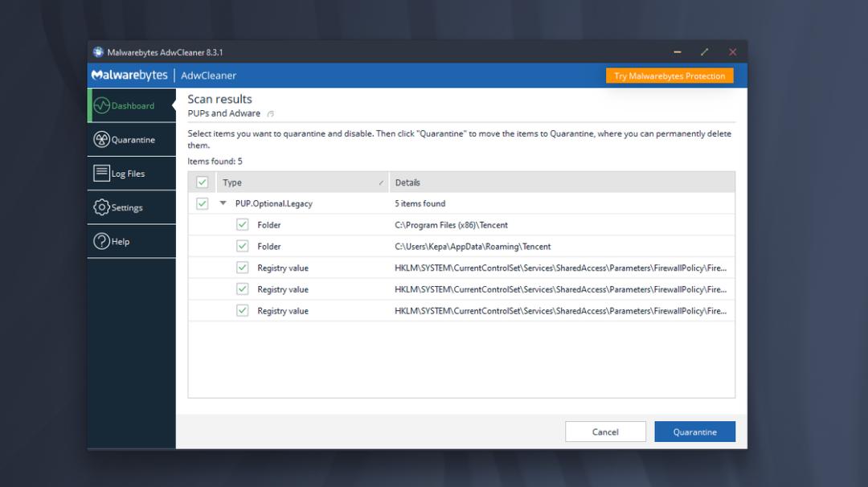Click the Malwarebytes logo in header
Image resolution: width=868 pixels, height=487 pixels.
pyautogui.click(x=129, y=76)
